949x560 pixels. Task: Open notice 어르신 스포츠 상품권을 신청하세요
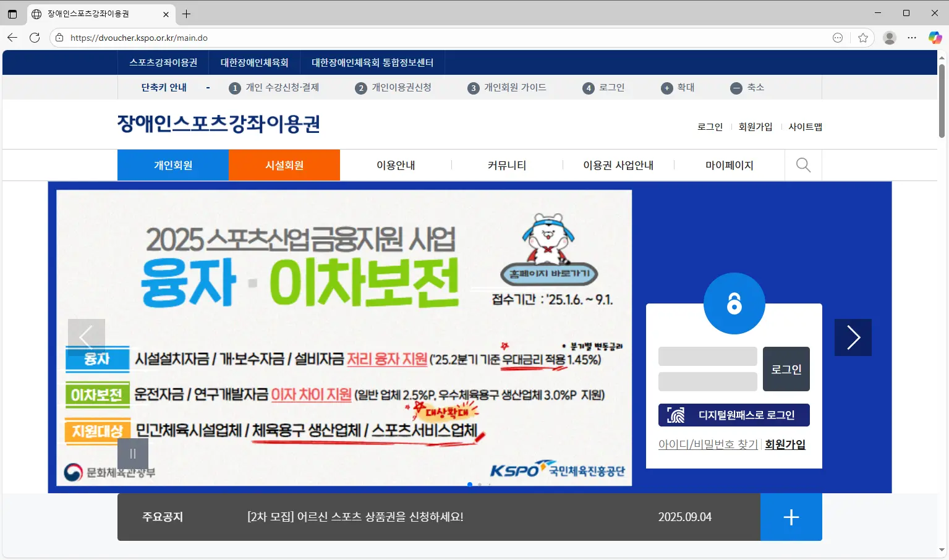[x=355, y=517]
